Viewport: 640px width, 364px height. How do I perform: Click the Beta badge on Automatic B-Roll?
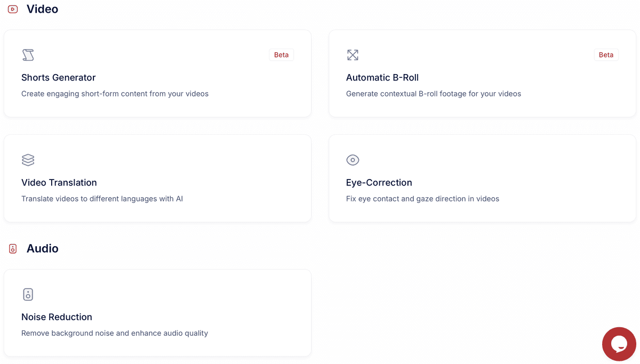606,54
